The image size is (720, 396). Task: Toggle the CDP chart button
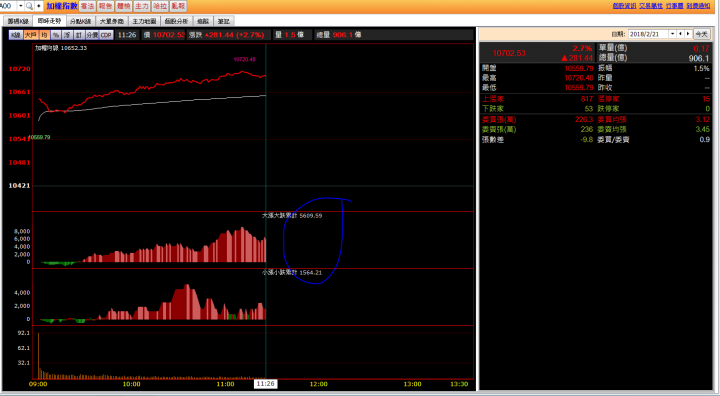click(106, 35)
